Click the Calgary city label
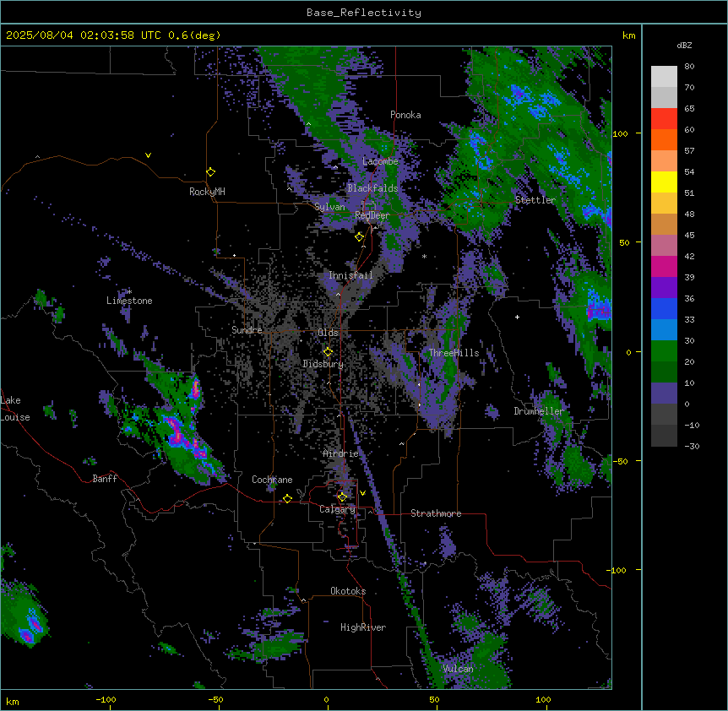728x711 pixels. 337,509
